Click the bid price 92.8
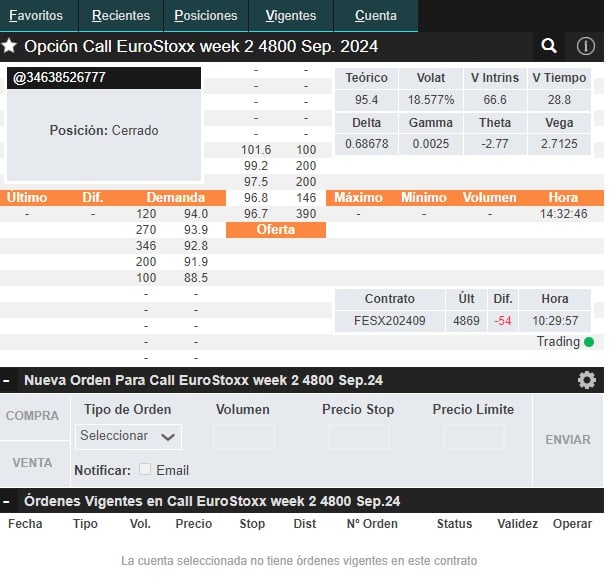Viewport: 614px width, 581px height. point(198,248)
